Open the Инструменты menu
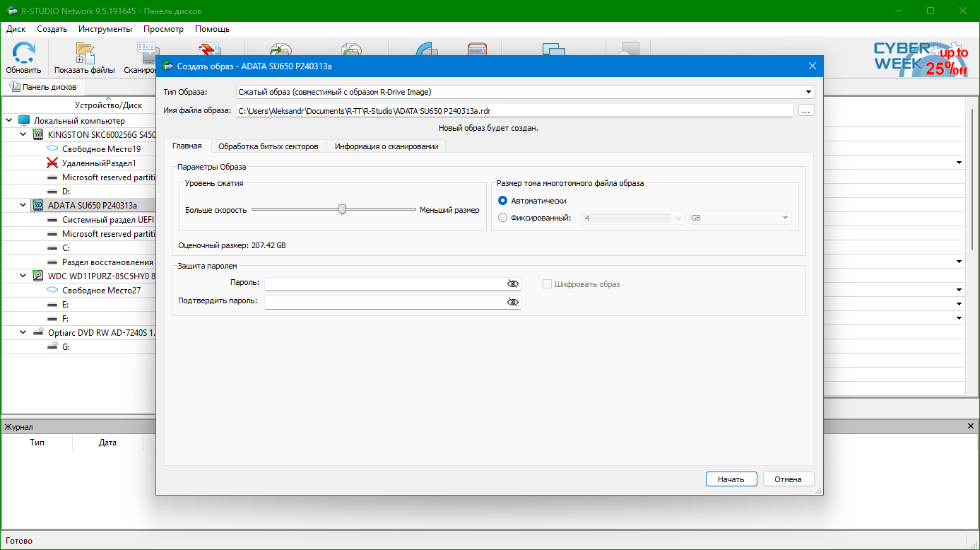This screenshot has height=550, width=980. [x=105, y=29]
